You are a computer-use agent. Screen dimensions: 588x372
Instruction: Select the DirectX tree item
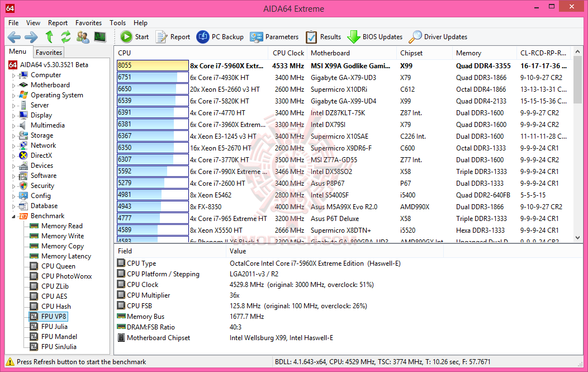coord(41,156)
